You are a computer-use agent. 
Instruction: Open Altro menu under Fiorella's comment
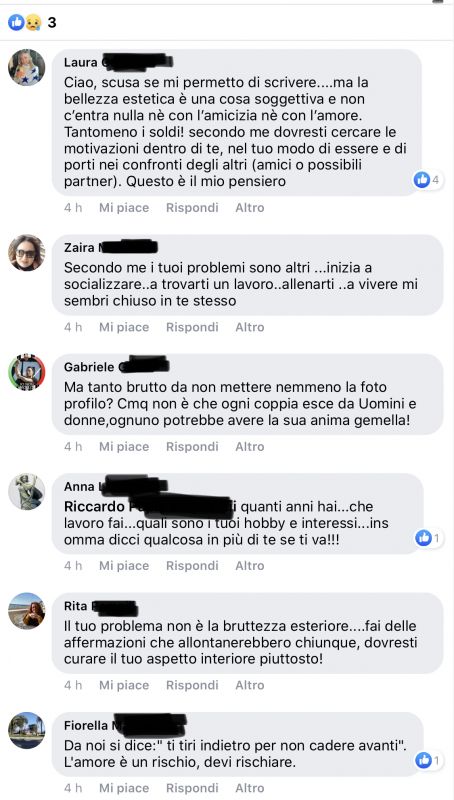pyautogui.click(x=249, y=788)
